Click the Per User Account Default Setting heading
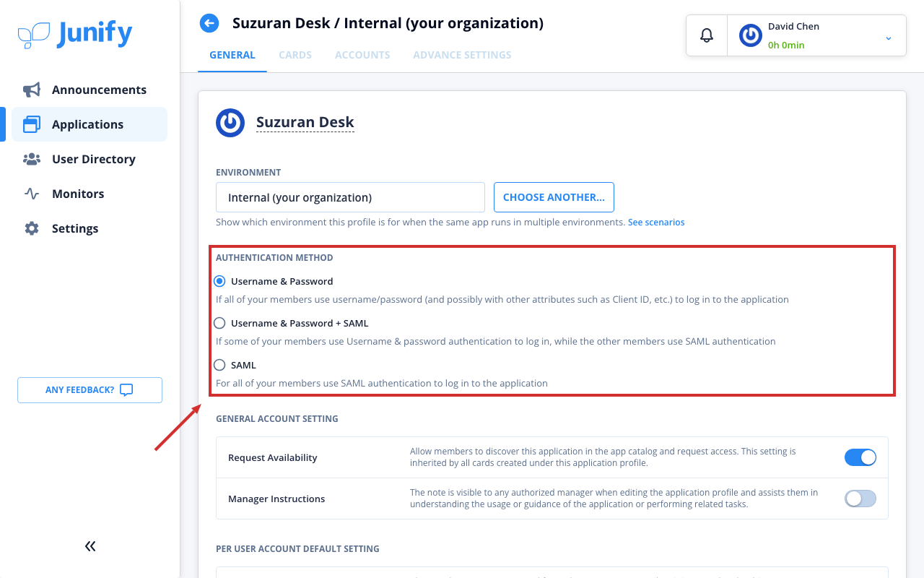Image resolution: width=924 pixels, height=578 pixels. 297,549
